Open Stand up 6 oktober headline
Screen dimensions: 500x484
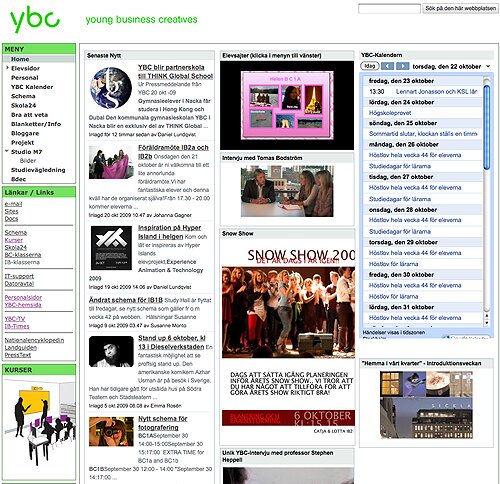[x=171, y=342]
